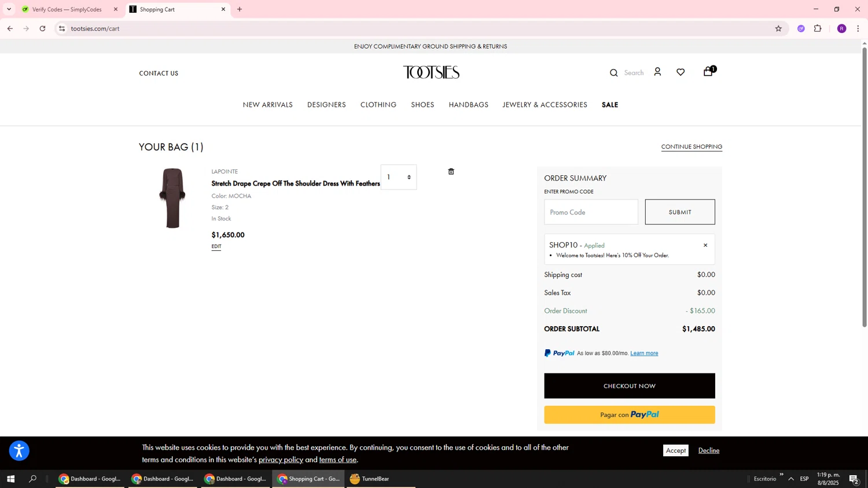
Task: Bookmark this page with the star icon
Action: point(778,28)
